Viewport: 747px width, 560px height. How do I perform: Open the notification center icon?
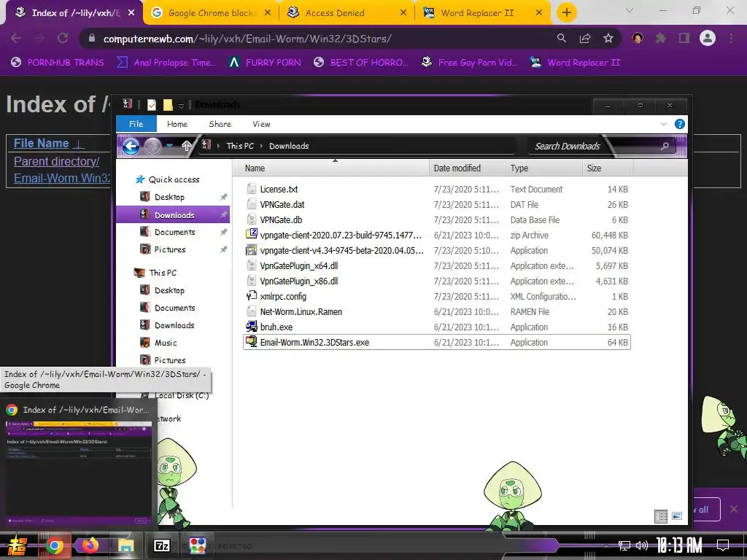click(x=723, y=545)
